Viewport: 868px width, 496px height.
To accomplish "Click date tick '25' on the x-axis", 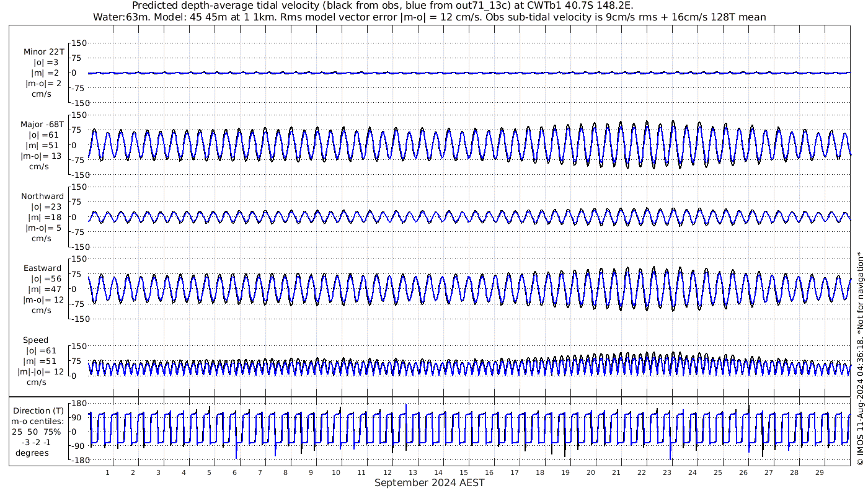I will point(717,472).
